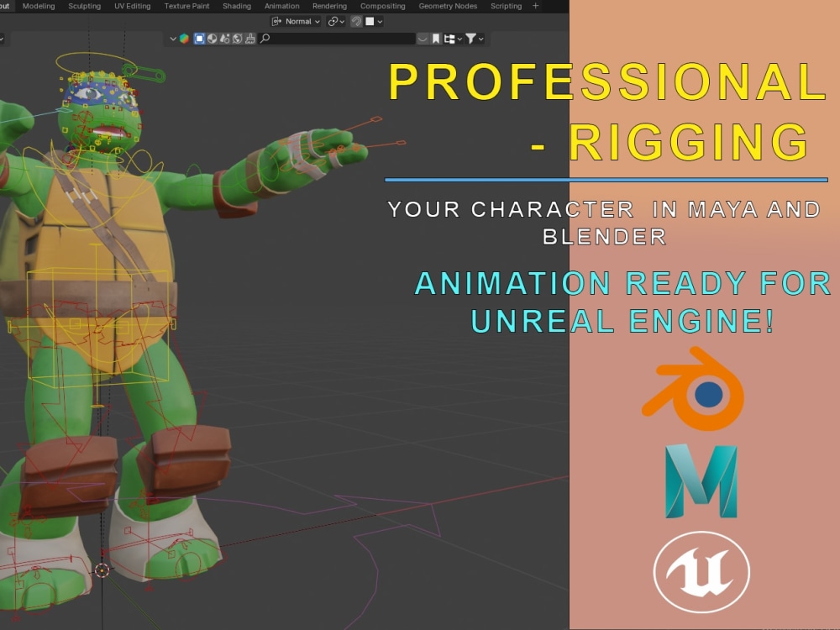Switch to the Modeling workspace tab
Viewport: 840px width, 630px height.
point(39,7)
